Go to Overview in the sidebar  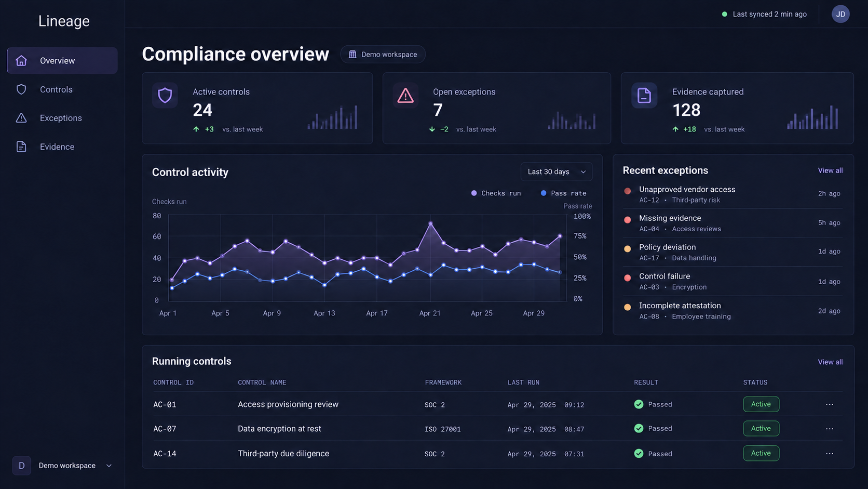coord(62,60)
